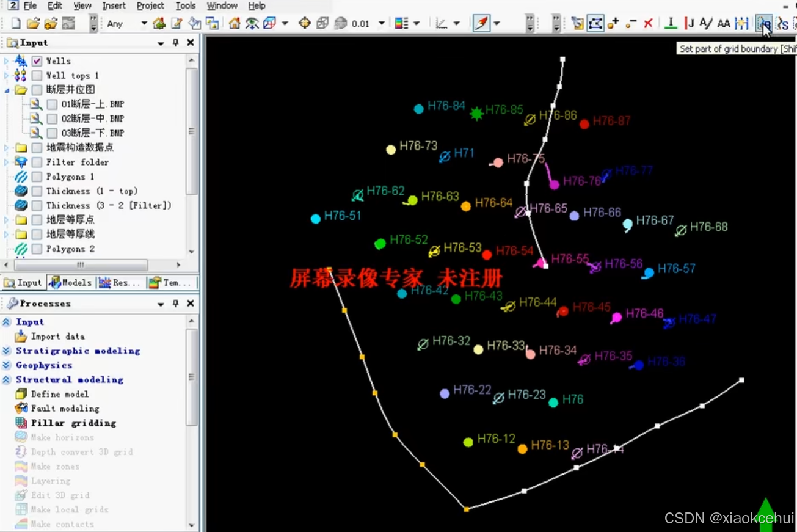
Task: Click the notepad edit icon in toolbar
Action: click(x=177, y=24)
